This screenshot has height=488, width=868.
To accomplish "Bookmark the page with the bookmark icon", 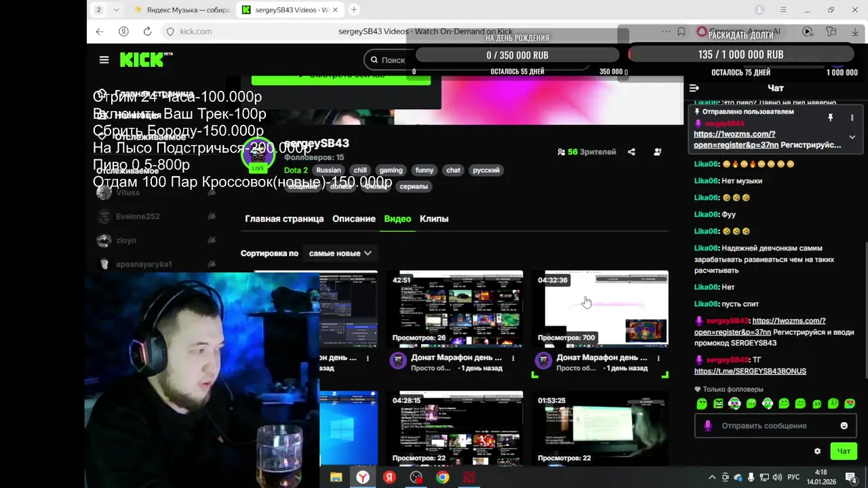I will [682, 31].
